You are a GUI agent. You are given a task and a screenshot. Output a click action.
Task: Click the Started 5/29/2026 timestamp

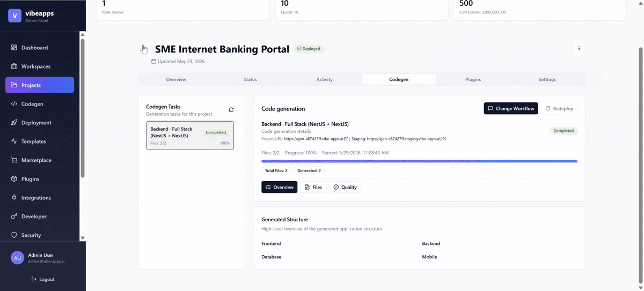coord(355,153)
